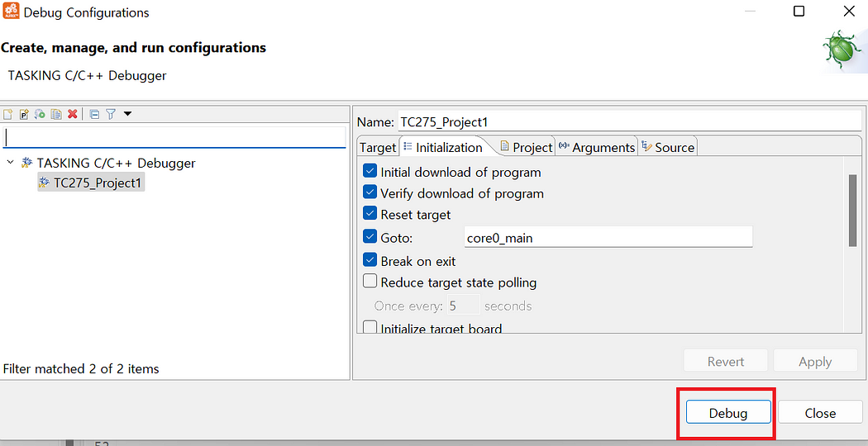Toggle the Goto checkbox
This screenshot has width=868, height=446.
tap(370, 237)
